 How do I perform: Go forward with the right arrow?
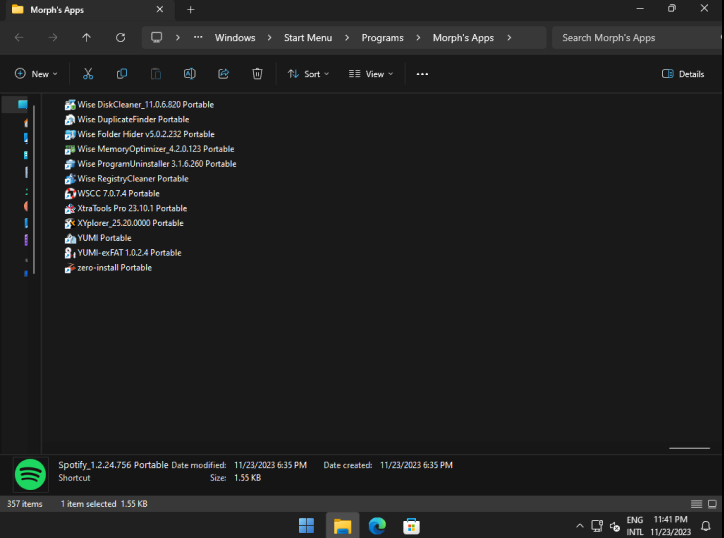coord(53,37)
